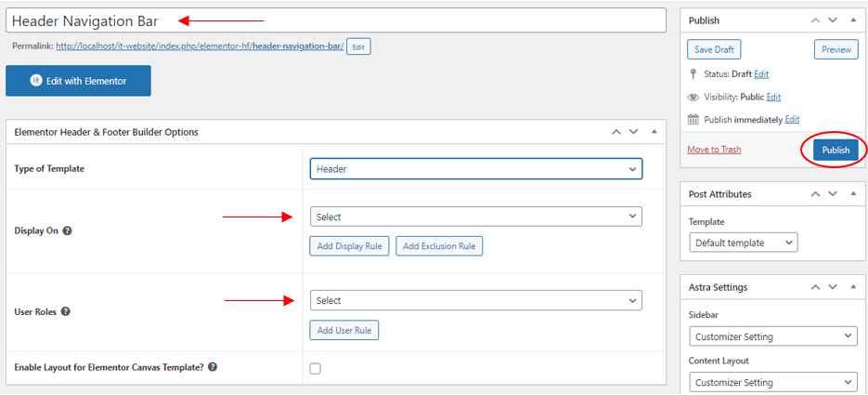Click the Display On help question-mark icon

(x=68, y=231)
